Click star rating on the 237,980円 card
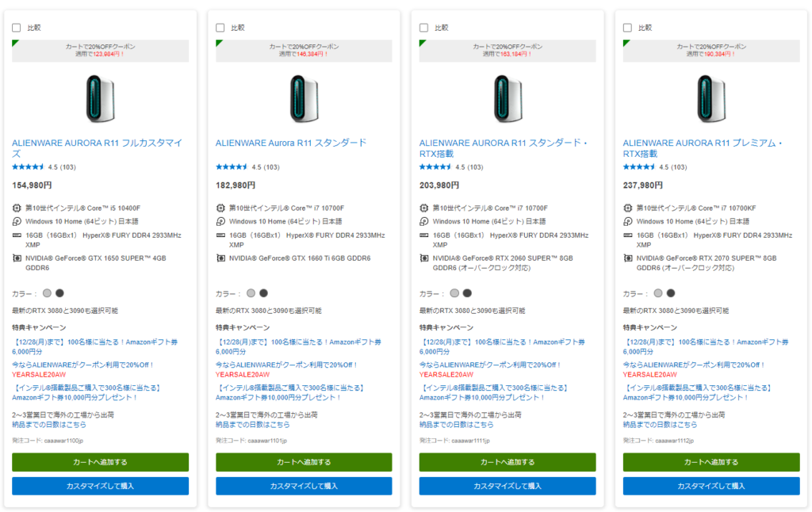The width and height of the screenshot is (812, 512). point(638,166)
